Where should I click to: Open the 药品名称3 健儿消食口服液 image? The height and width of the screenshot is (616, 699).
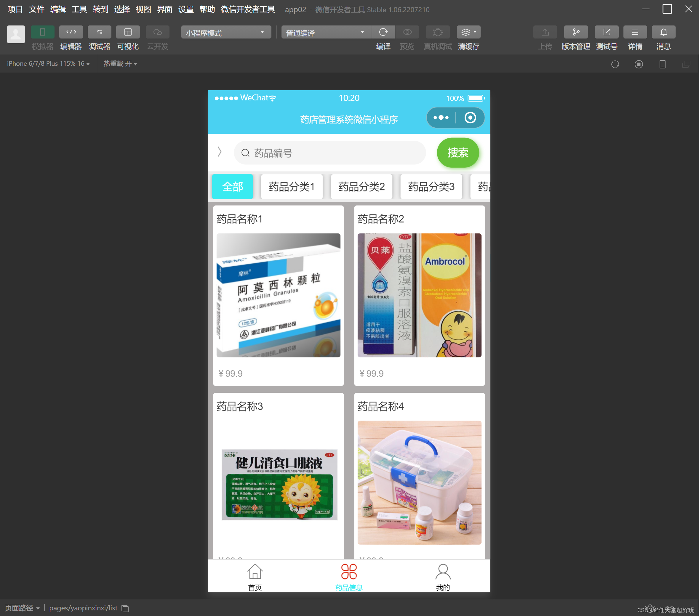pos(278,483)
